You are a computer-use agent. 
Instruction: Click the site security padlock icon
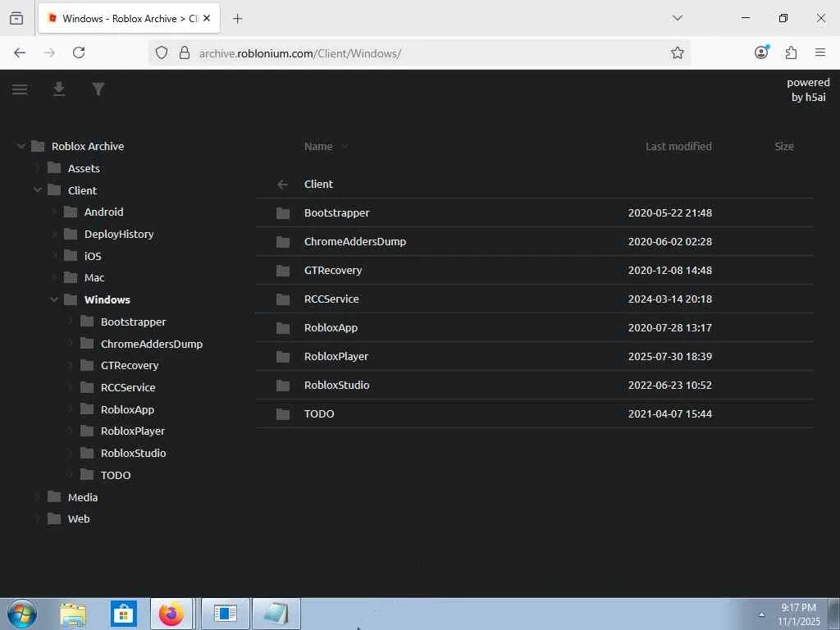click(185, 52)
